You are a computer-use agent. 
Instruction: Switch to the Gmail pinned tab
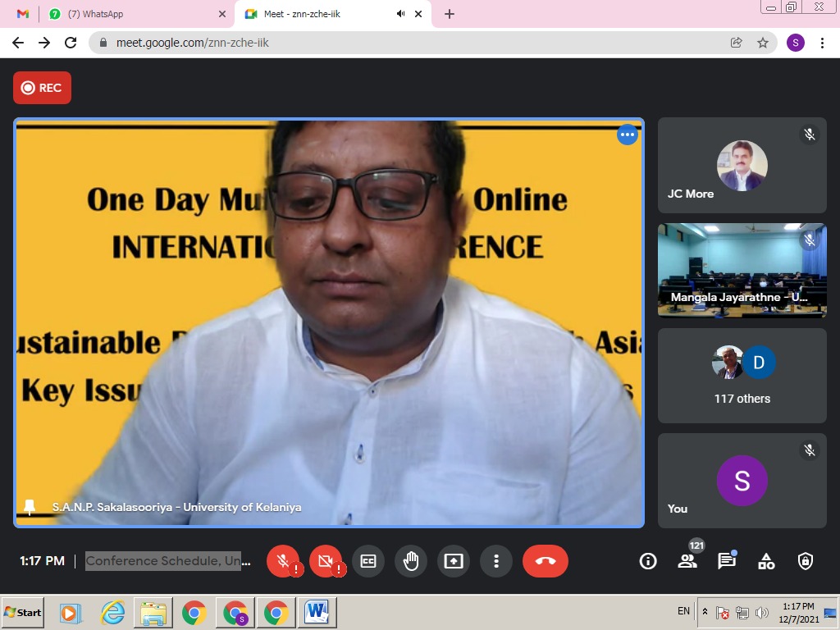click(23, 14)
